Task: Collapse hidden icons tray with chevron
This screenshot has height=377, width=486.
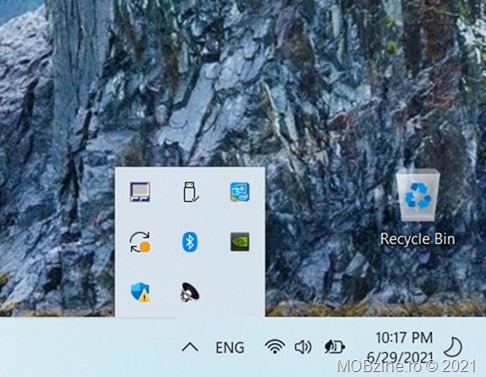Action: point(190,348)
